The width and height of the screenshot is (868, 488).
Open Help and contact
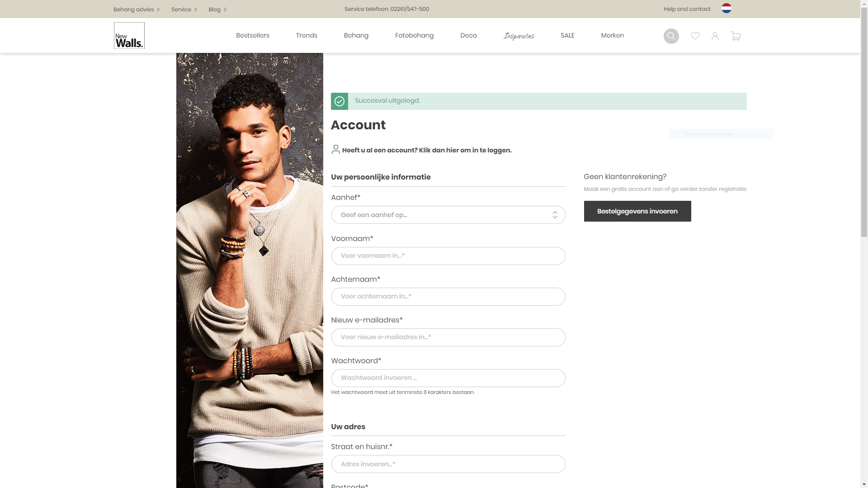(x=686, y=9)
